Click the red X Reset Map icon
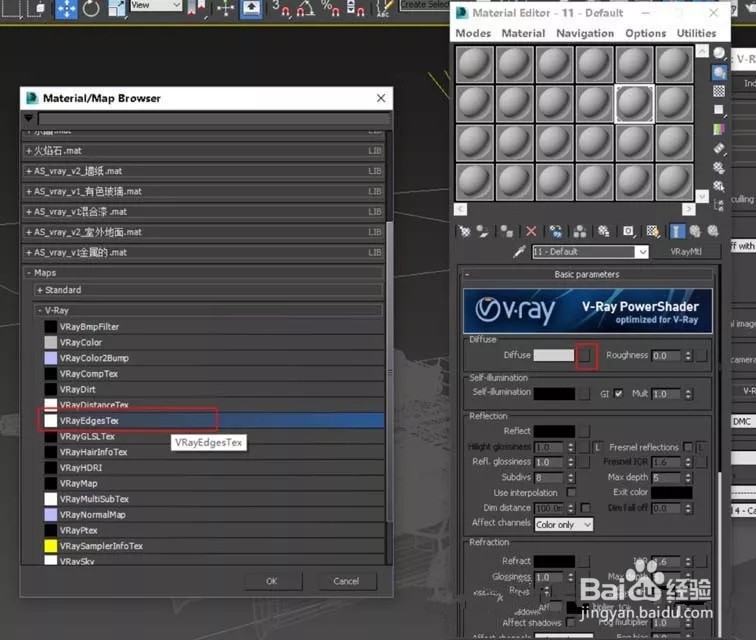Viewport: 756px width, 640px height. click(531, 231)
